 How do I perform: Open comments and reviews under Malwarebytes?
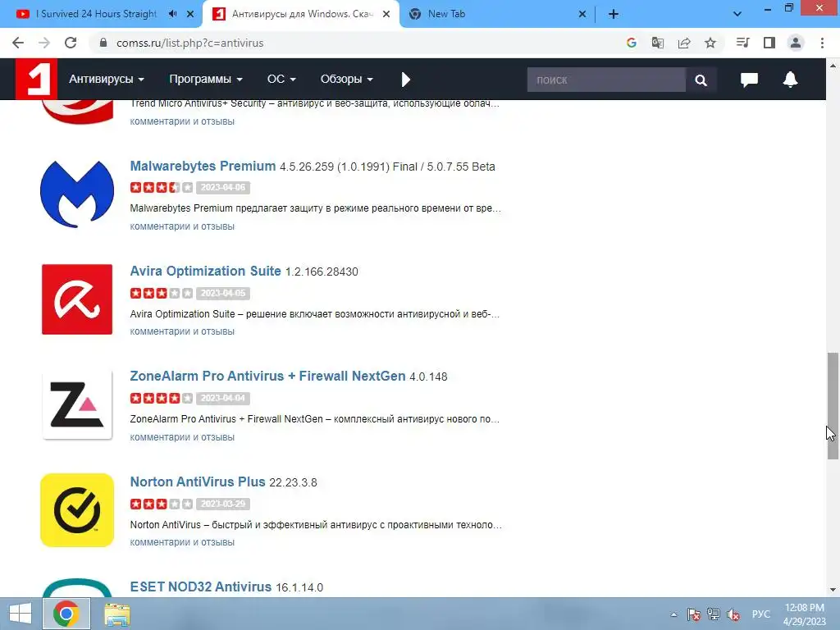pyautogui.click(x=182, y=226)
